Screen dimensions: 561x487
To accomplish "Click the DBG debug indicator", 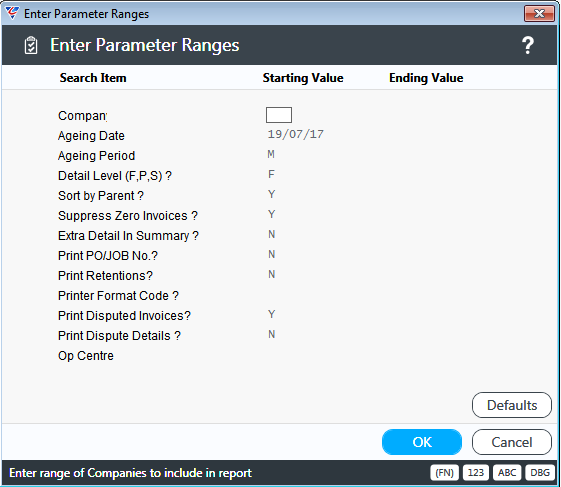I will point(540,473).
